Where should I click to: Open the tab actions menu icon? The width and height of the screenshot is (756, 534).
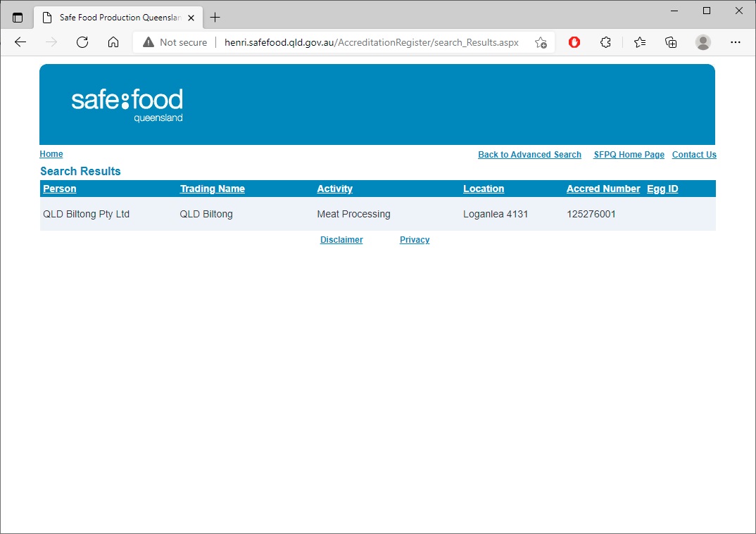coord(18,18)
